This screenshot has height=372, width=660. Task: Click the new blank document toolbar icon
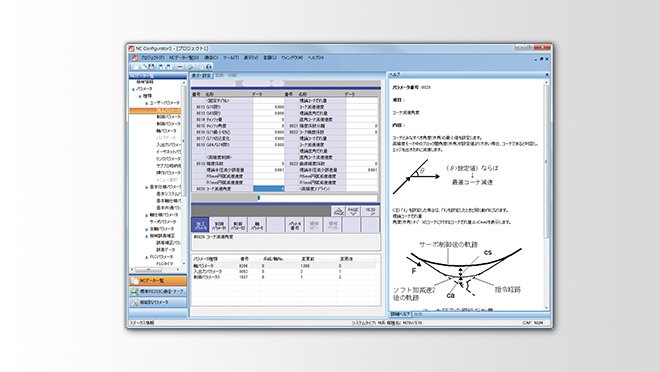click(136, 66)
